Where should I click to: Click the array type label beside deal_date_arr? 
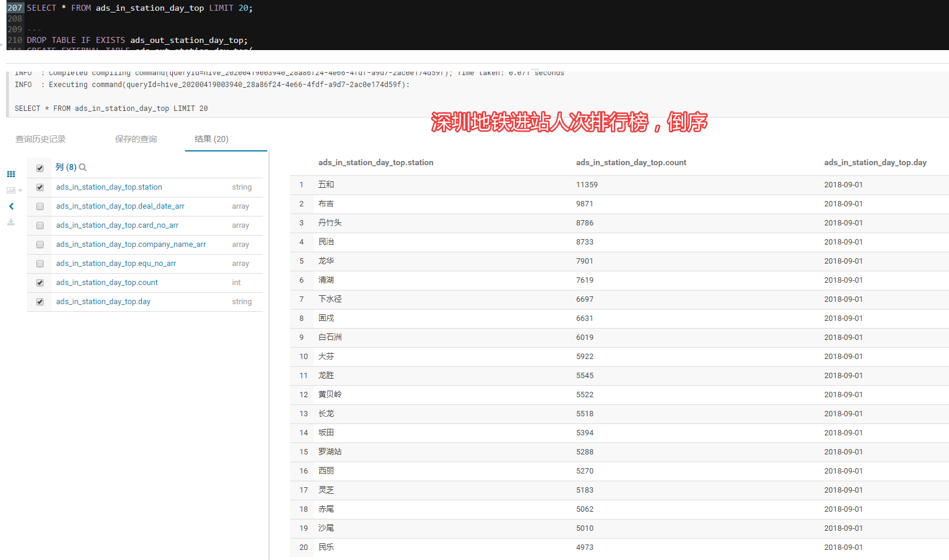click(240, 206)
